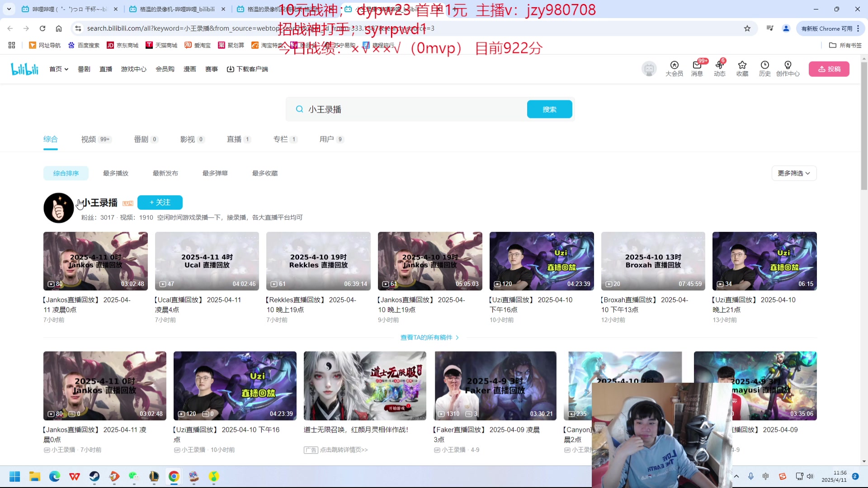
Task: Follow 小王录播 with 关注 button
Action: (160, 202)
